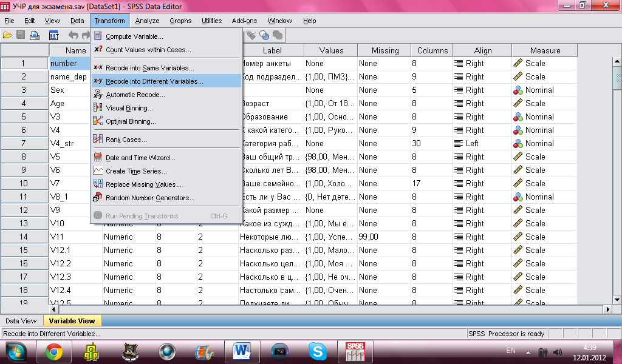This screenshot has height=364, width=622.
Task: Click the 'name_dep' variable name cell
Action: tap(70, 77)
